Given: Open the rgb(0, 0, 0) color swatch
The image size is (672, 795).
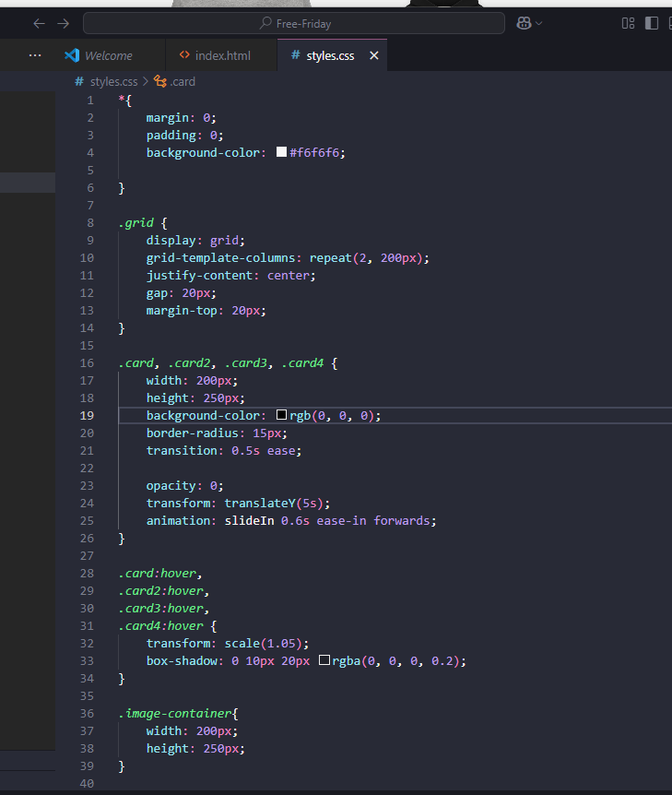Looking at the screenshot, I should pyautogui.click(x=282, y=416).
